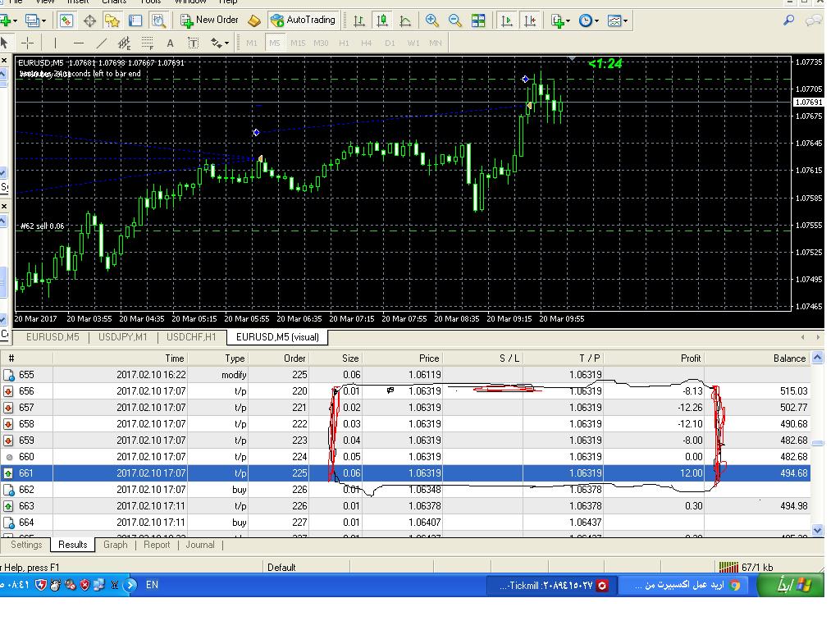Switch to the EURUSD,M5 (visual) chart tab

click(x=277, y=337)
